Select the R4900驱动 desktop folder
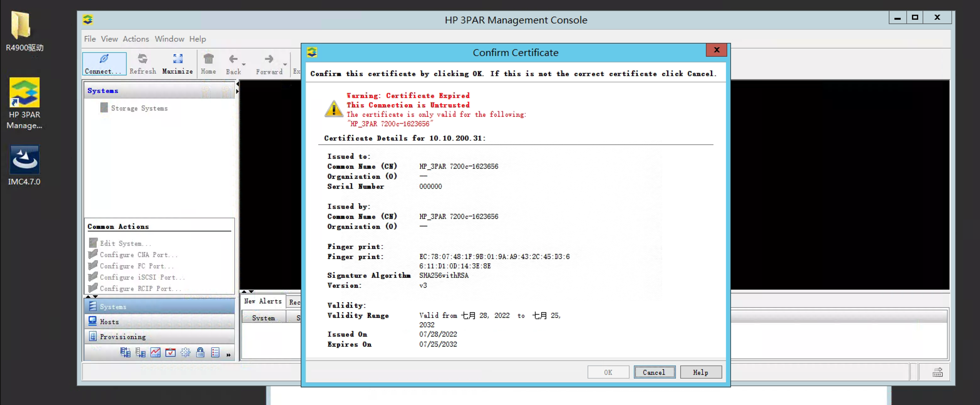 coord(24,31)
